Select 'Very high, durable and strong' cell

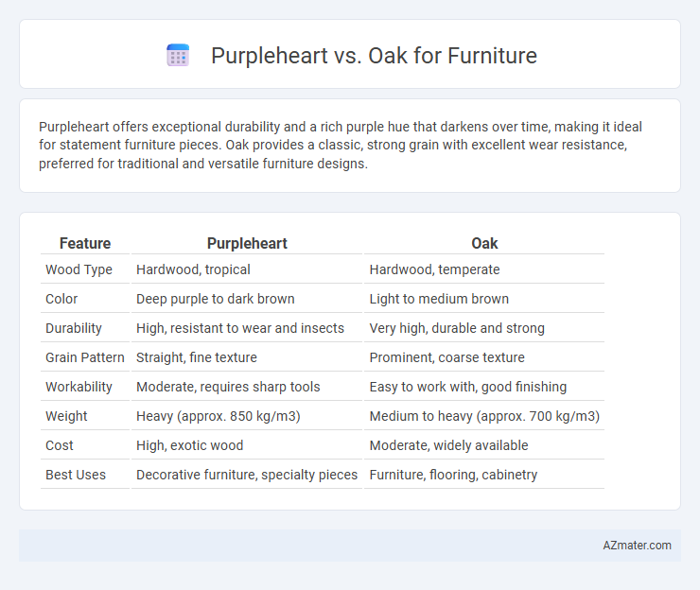tap(457, 328)
